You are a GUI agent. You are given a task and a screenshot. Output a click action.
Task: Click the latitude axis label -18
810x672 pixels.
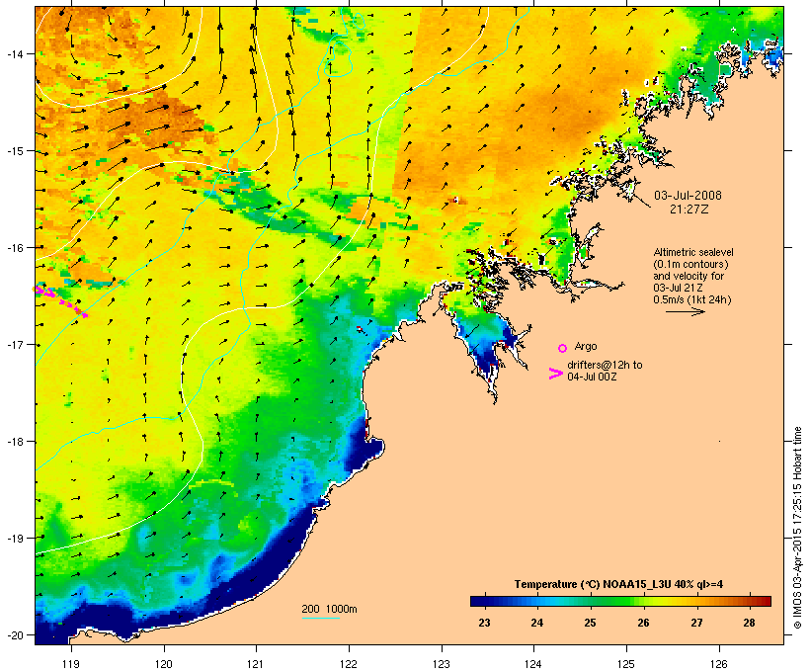[15, 442]
